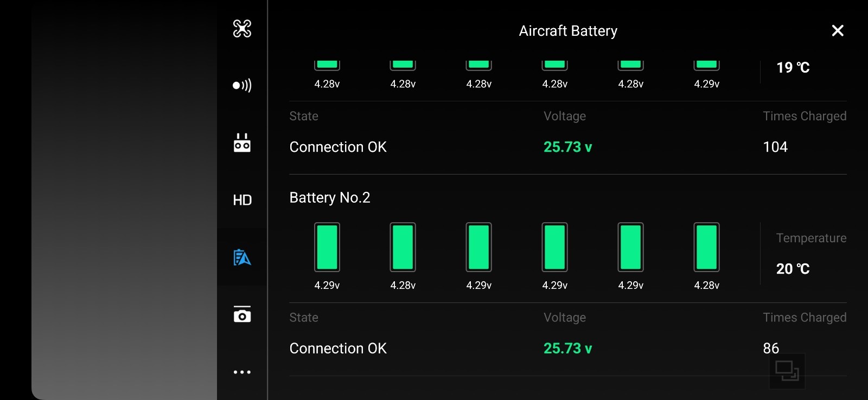This screenshot has width=868, height=400.
Task: Open the three-dot general settings
Action: (242, 372)
